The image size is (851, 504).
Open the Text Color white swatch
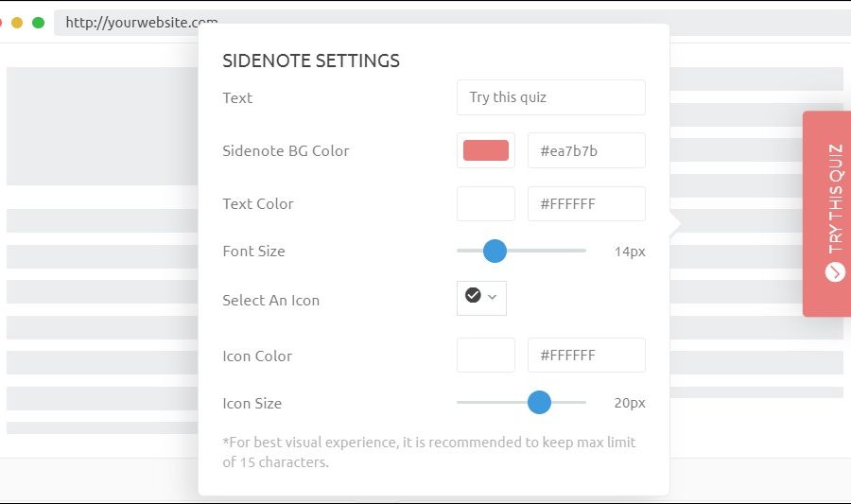pyautogui.click(x=485, y=203)
